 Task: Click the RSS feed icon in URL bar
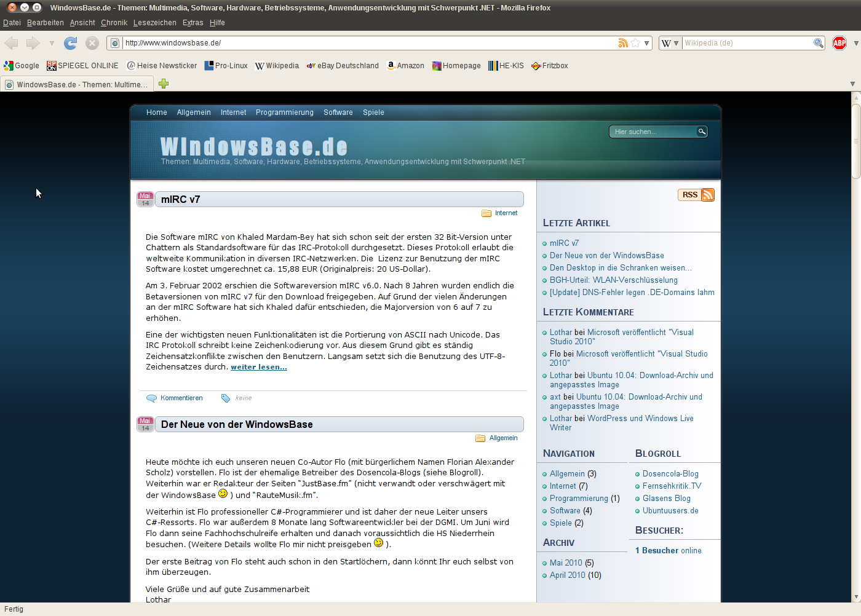point(623,43)
